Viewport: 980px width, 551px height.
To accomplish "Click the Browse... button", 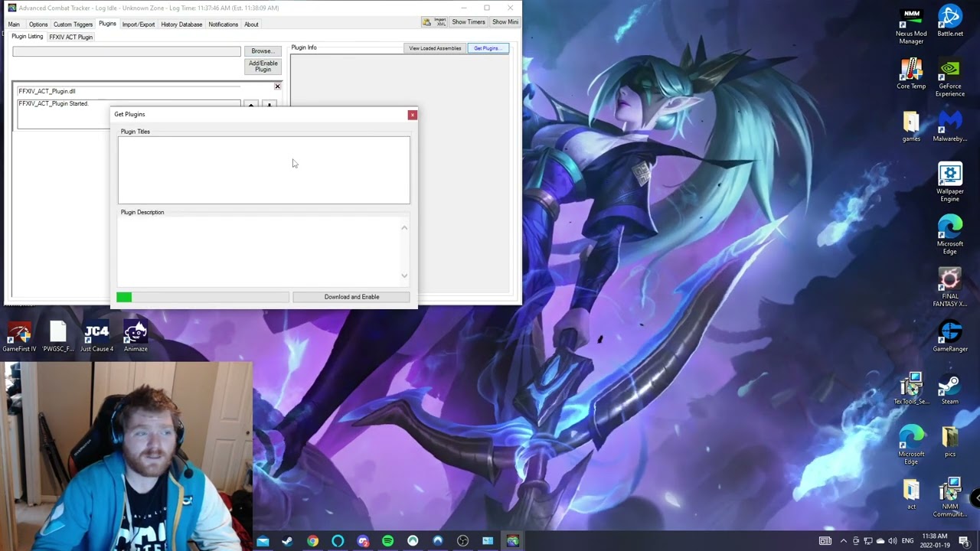I will tap(263, 51).
